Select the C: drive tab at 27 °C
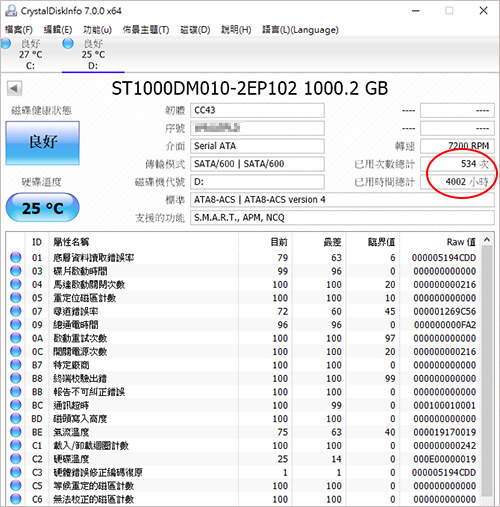The image size is (500, 507). (x=30, y=55)
